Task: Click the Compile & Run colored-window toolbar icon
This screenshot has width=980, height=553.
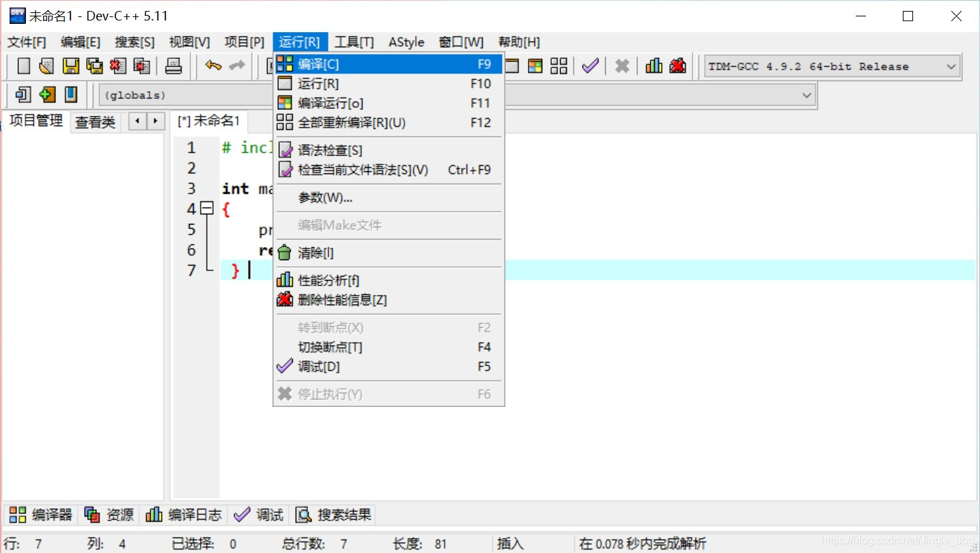Action: point(535,66)
